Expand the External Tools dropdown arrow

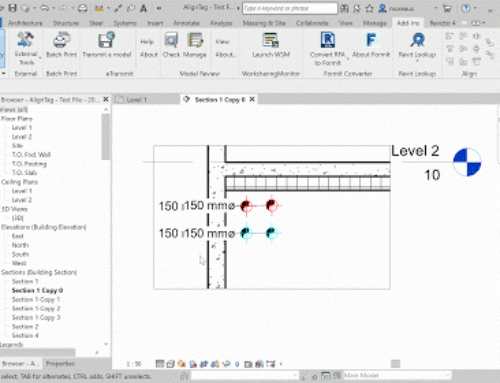pos(40,58)
